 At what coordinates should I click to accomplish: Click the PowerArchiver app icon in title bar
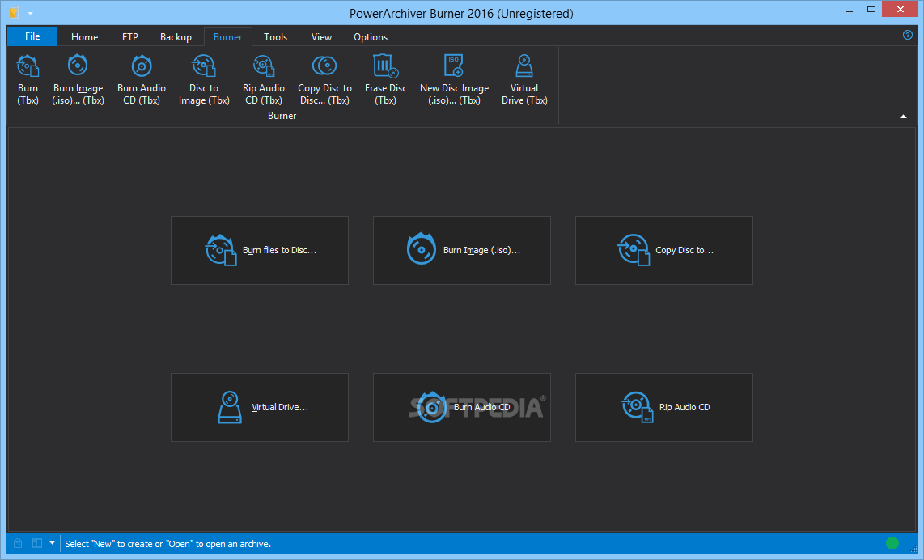[14, 12]
